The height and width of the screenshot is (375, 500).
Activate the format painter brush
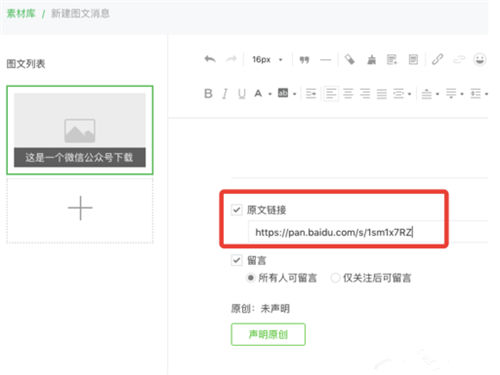pyautogui.click(x=371, y=60)
